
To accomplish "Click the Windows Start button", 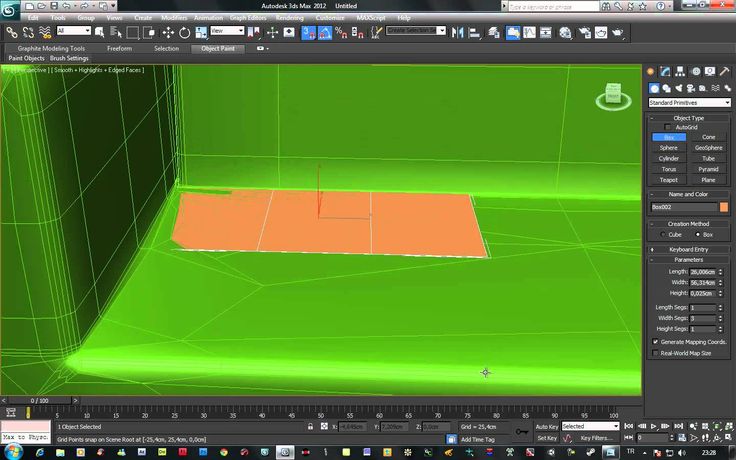I will tap(10, 452).
